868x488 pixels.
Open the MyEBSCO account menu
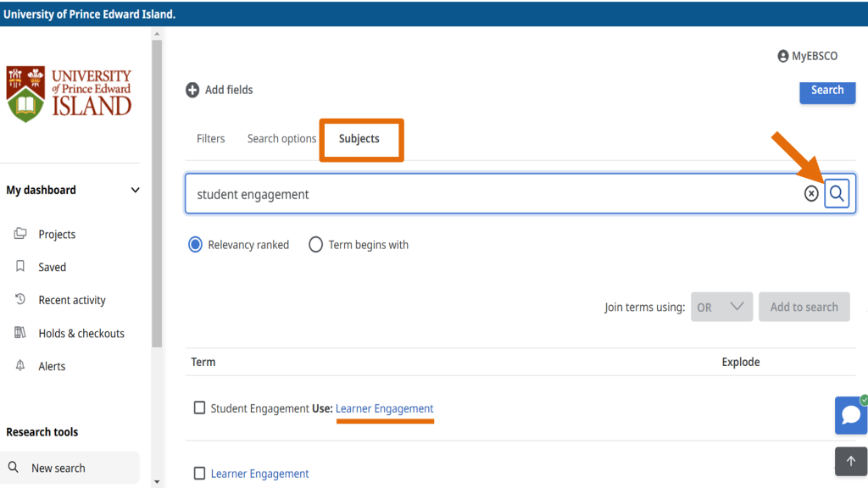tap(807, 56)
